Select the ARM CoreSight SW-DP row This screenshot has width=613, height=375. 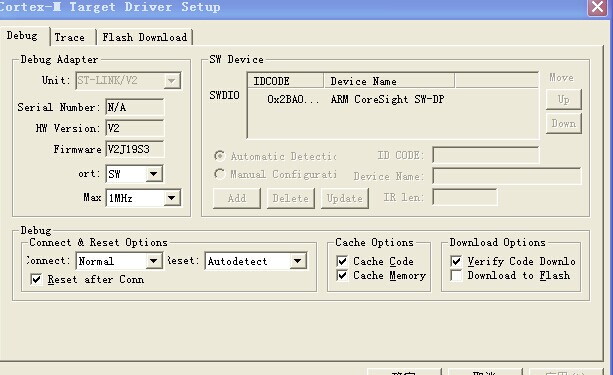click(x=393, y=99)
